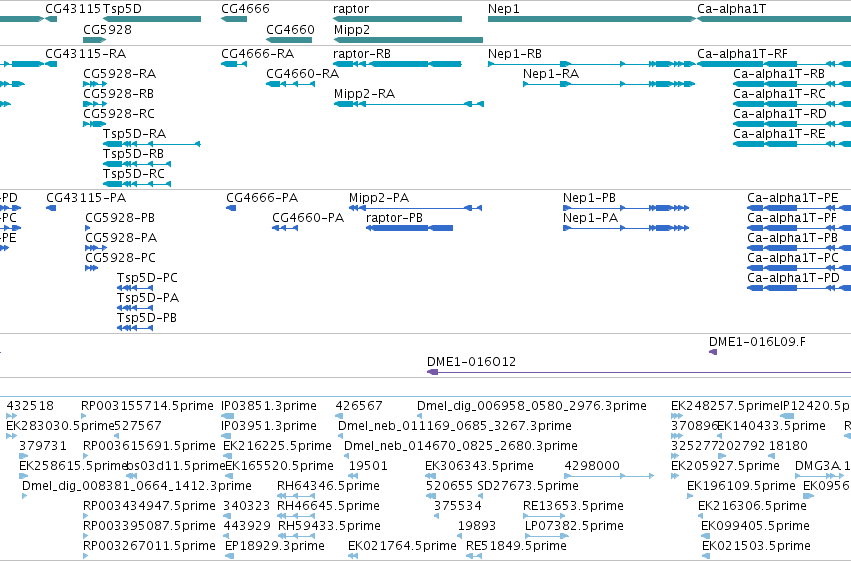Select the RH64346.5prime feature
This screenshot has width=851, height=561.
click(x=296, y=496)
